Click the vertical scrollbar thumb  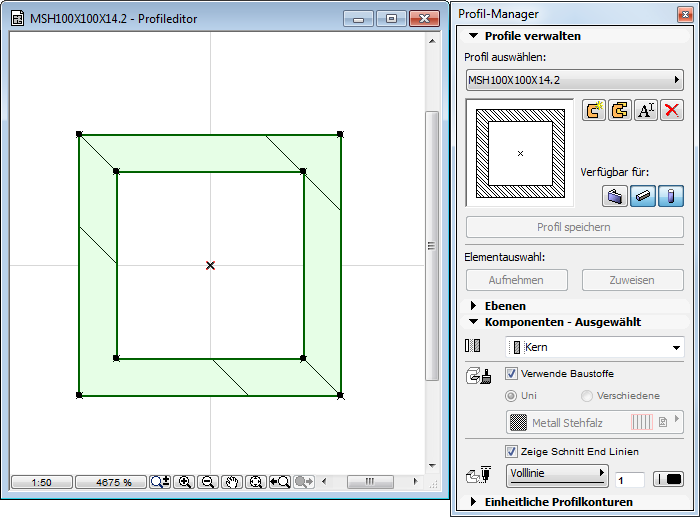tap(431, 246)
